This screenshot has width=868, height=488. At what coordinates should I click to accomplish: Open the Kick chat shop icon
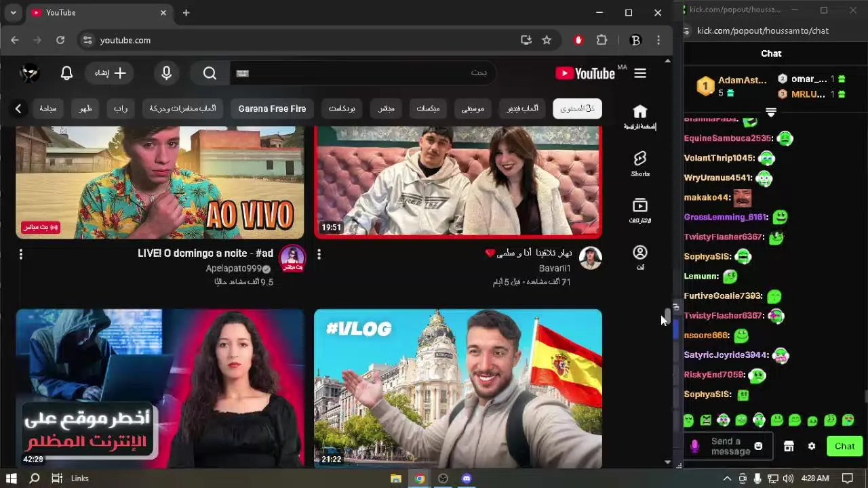(x=789, y=446)
